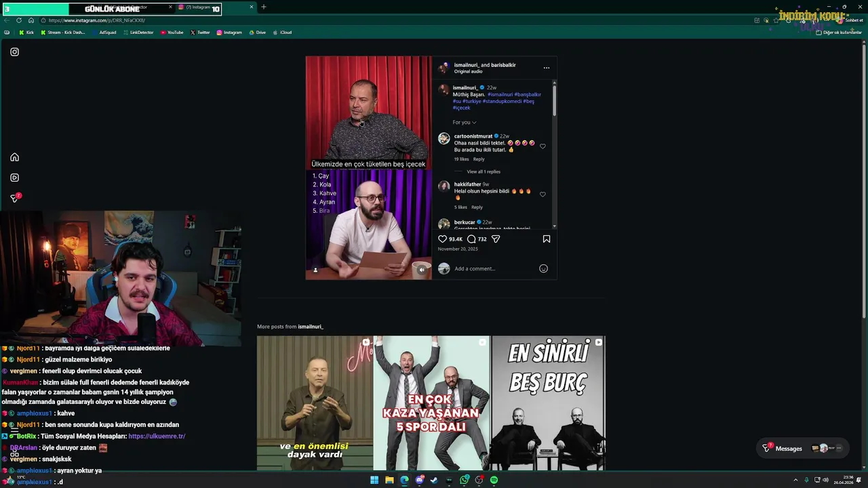Reply to cartoonistmurat's comment

click(x=479, y=159)
